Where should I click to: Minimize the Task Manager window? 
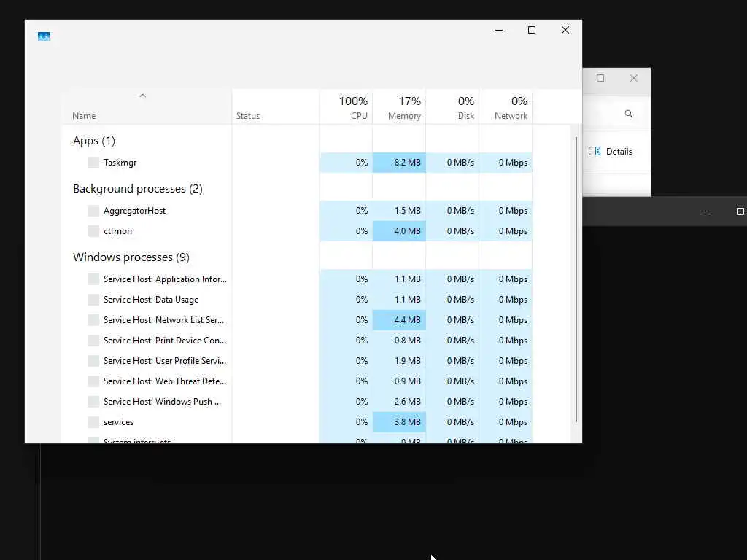pos(499,30)
